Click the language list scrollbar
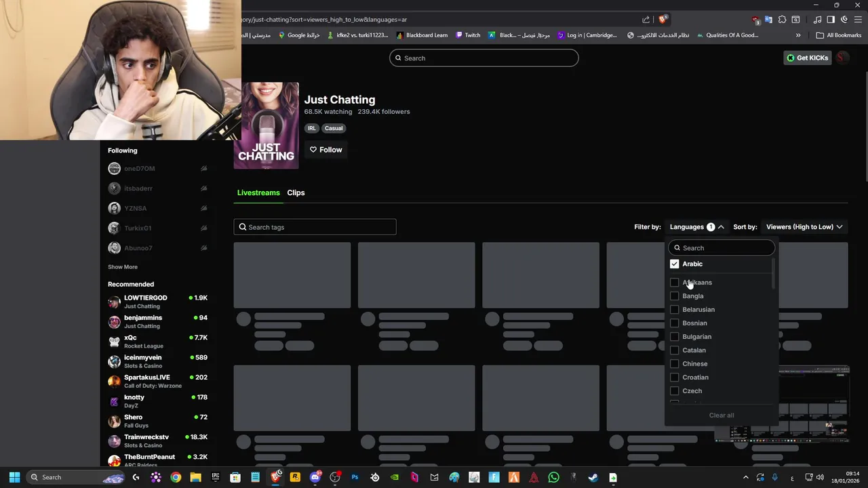This screenshot has width=868, height=488. (773, 273)
